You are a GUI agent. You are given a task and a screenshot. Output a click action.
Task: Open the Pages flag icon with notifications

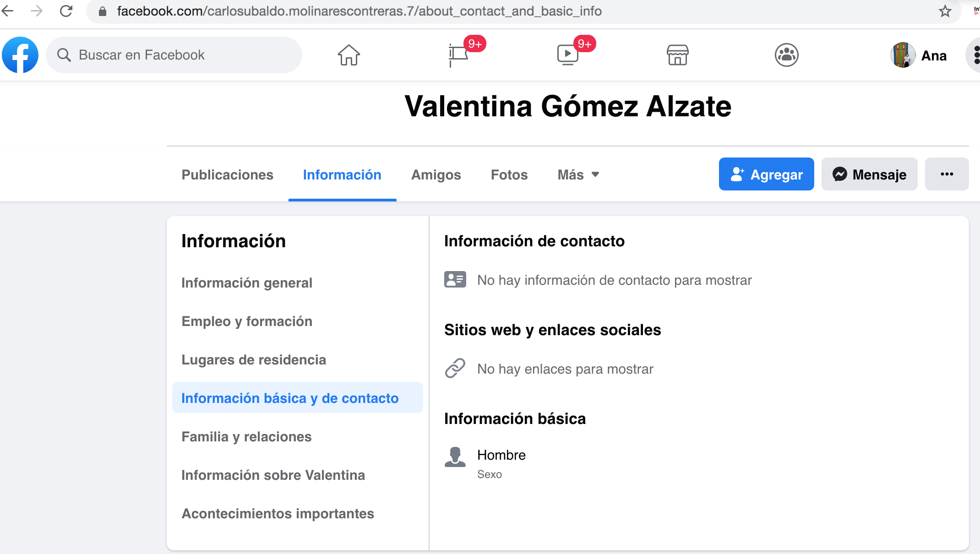pyautogui.click(x=458, y=55)
